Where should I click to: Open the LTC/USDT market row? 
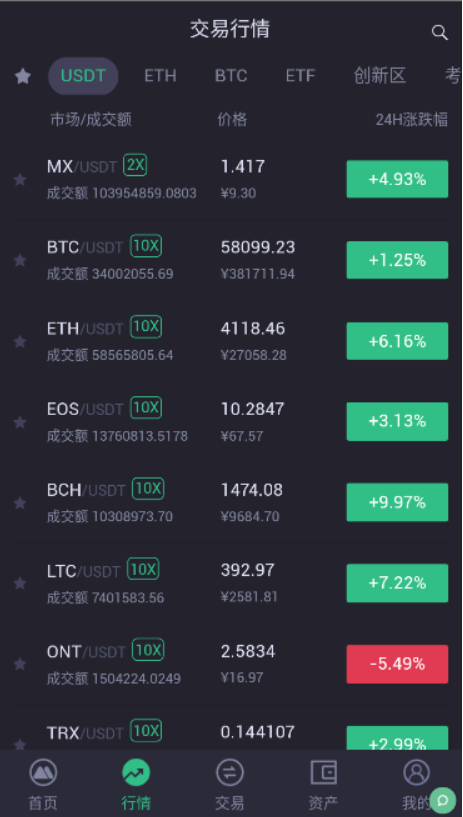click(231, 583)
